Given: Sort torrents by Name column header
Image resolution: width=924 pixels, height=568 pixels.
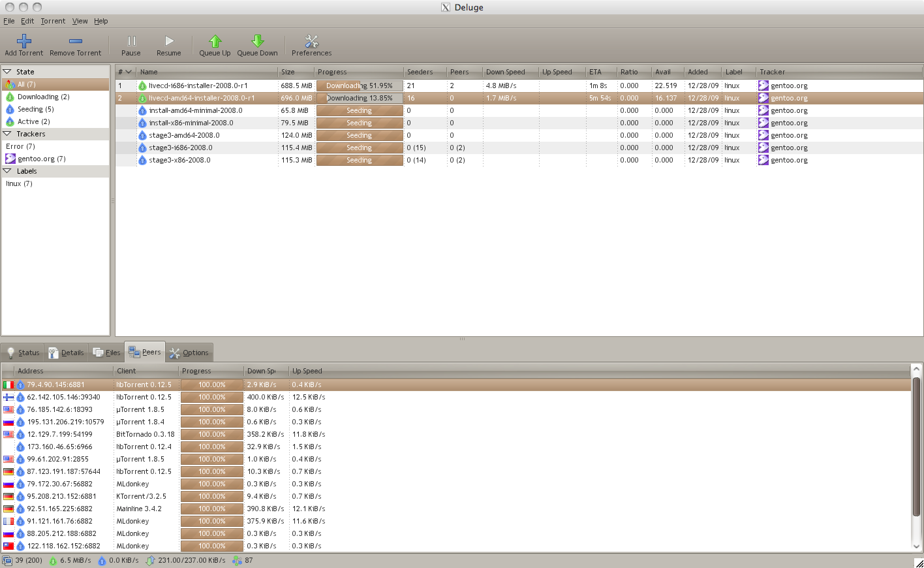Looking at the screenshot, I should [207, 72].
